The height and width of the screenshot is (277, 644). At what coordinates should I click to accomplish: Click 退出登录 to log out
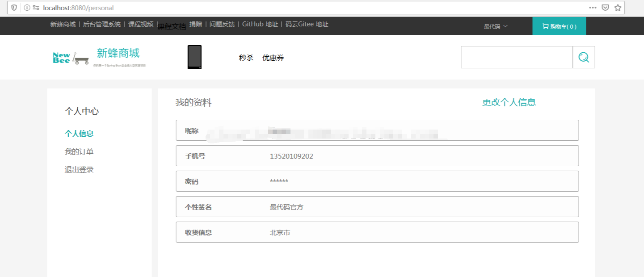(x=79, y=170)
